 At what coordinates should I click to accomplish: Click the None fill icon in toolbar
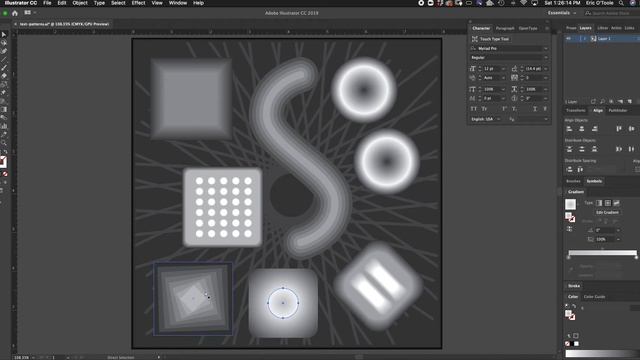[5, 174]
